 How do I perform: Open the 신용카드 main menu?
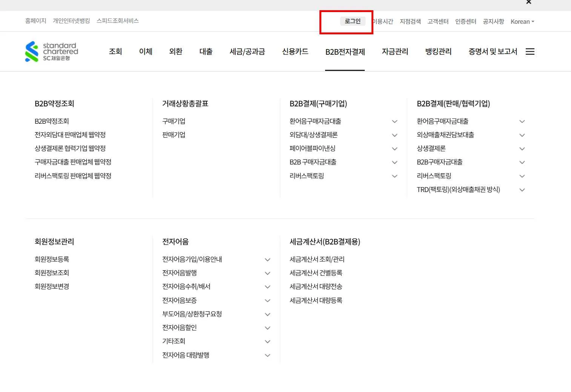(x=295, y=52)
